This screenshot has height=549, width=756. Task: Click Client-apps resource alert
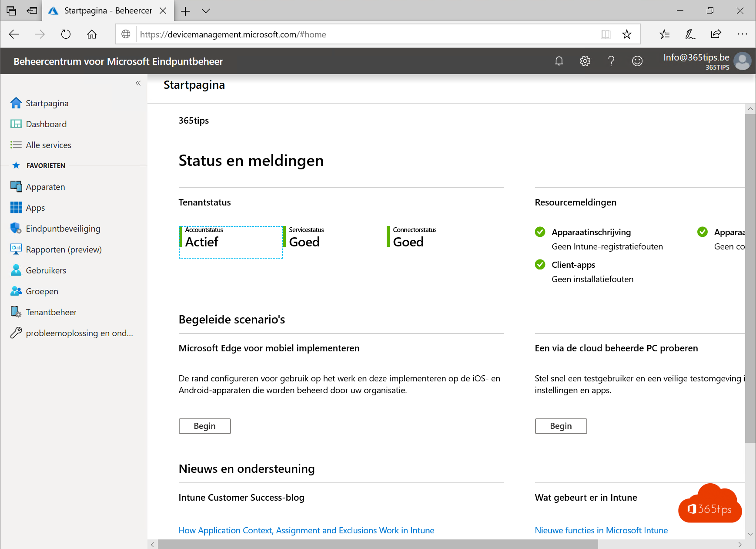click(x=584, y=272)
